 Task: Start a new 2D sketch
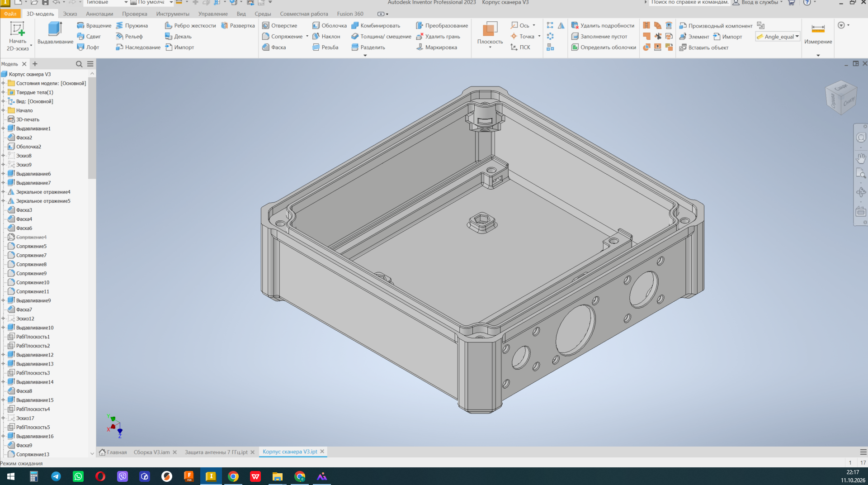pos(18,36)
